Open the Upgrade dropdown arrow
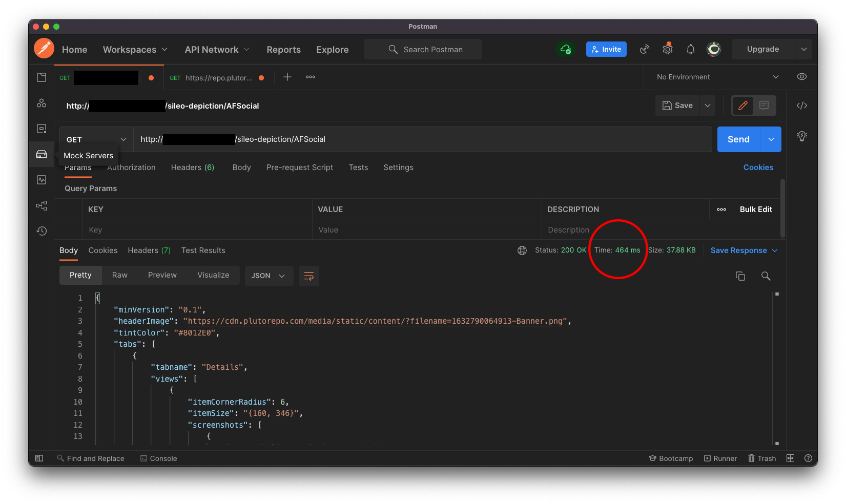The height and width of the screenshot is (504, 846). [x=804, y=49]
